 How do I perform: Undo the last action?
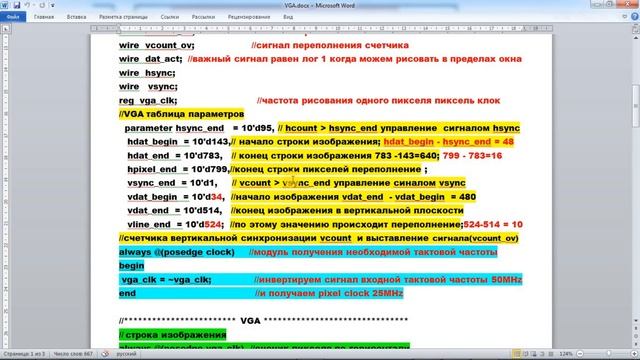coord(27,5)
